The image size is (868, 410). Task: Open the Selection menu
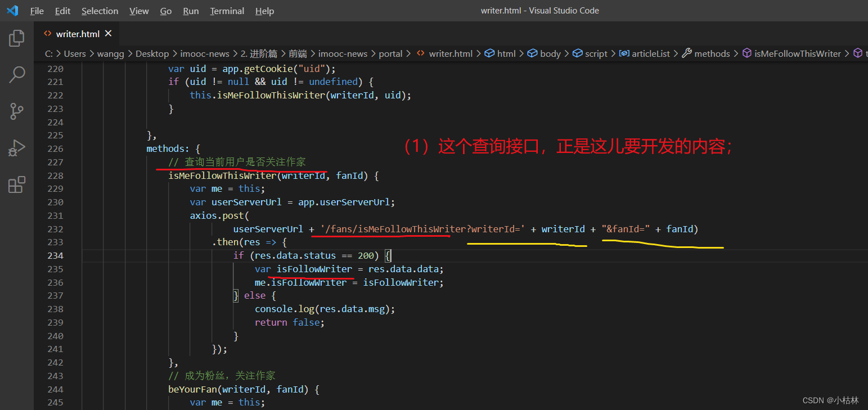coord(100,11)
